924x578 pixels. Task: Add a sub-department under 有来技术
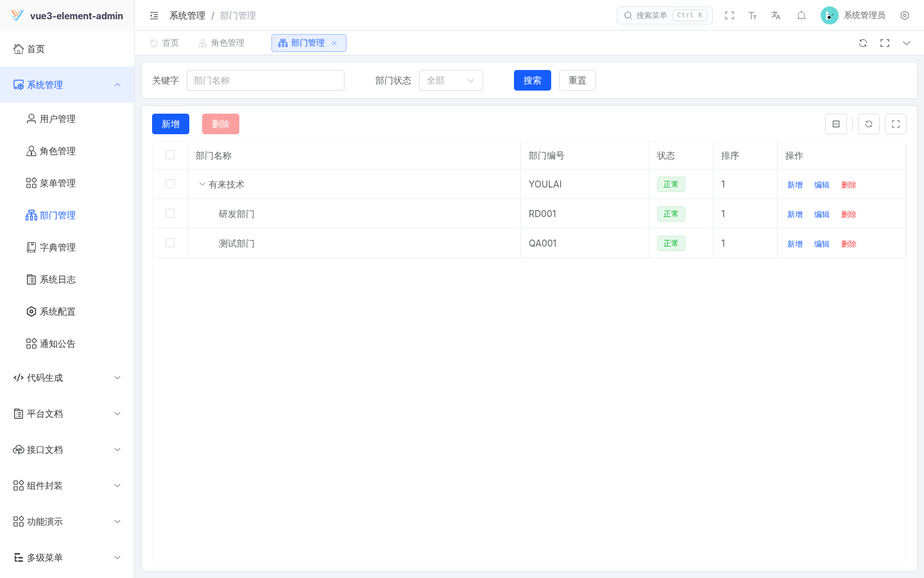pyautogui.click(x=795, y=185)
